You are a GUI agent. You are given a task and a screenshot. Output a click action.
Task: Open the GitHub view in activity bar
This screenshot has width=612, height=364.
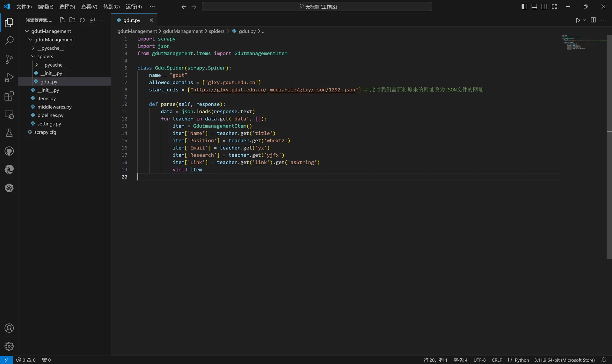tap(9, 151)
